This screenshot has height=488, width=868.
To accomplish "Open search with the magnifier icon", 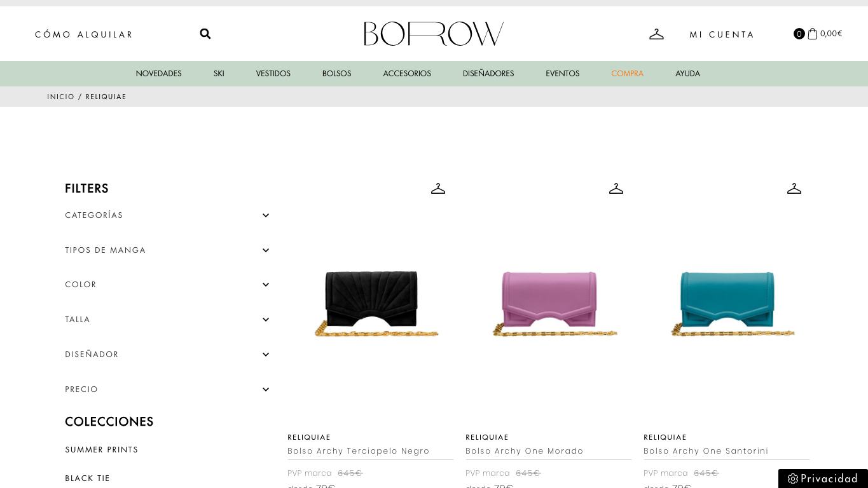I will click(205, 34).
